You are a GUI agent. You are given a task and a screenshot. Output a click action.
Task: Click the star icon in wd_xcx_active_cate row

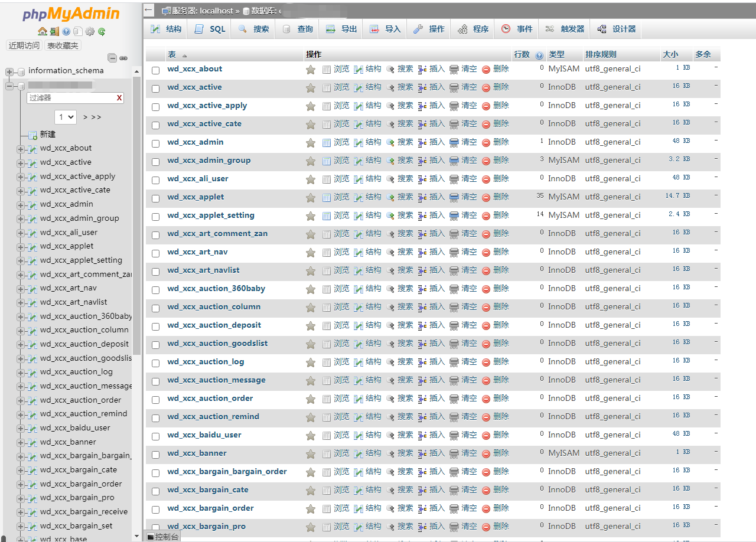pyautogui.click(x=311, y=125)
